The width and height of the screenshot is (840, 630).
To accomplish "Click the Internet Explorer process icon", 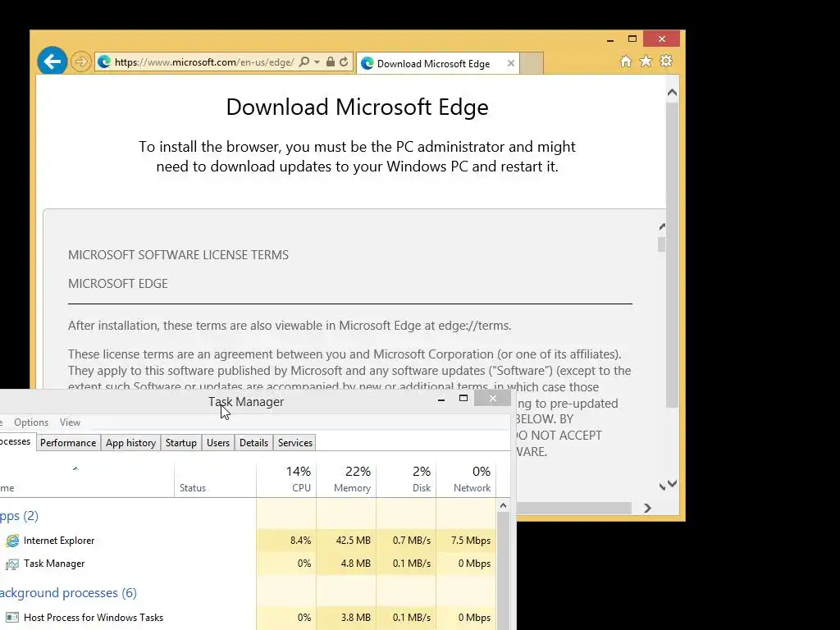I will click(x=12, y=541).
